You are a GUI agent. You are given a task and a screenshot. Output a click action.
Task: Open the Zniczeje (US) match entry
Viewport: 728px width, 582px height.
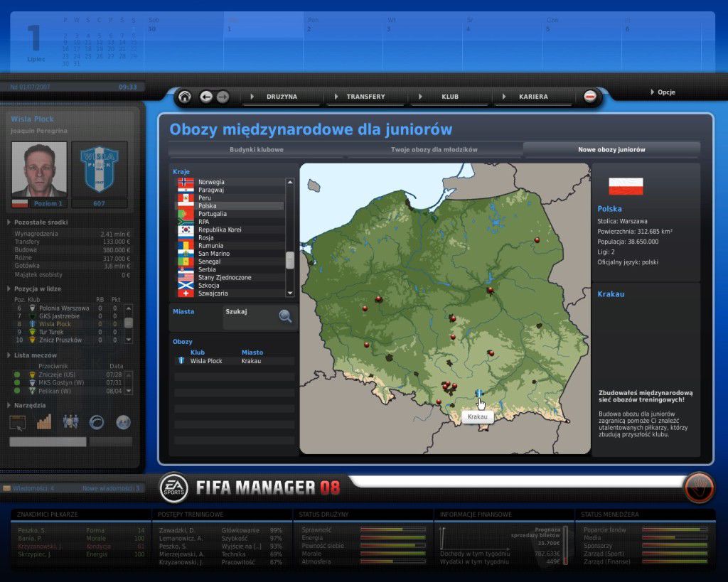click(x=68, y=374)
